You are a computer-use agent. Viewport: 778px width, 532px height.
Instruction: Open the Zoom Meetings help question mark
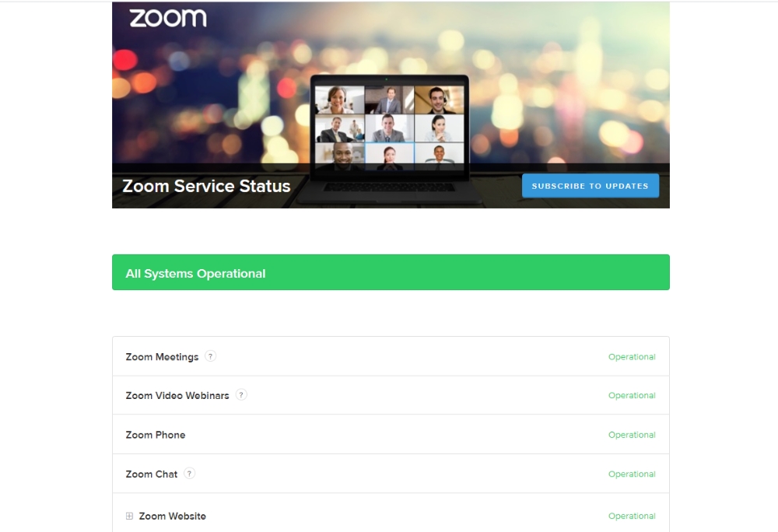click(210, 356)
